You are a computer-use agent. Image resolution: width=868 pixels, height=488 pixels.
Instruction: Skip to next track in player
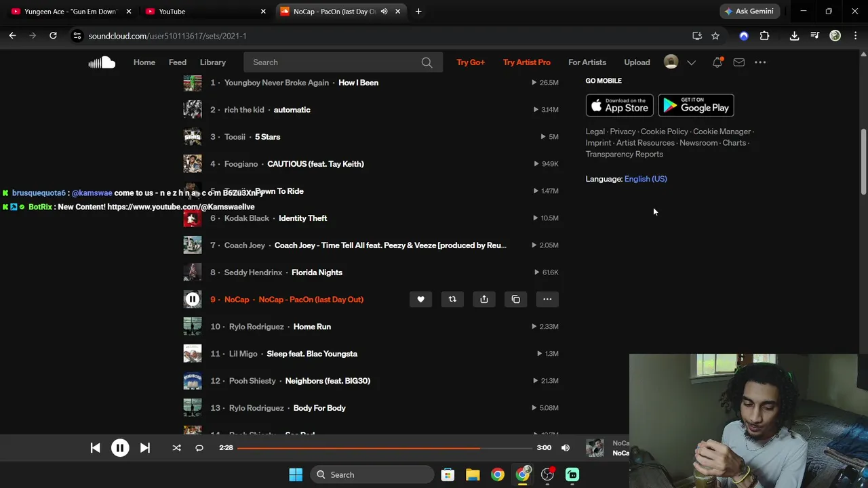pos(145,448)
